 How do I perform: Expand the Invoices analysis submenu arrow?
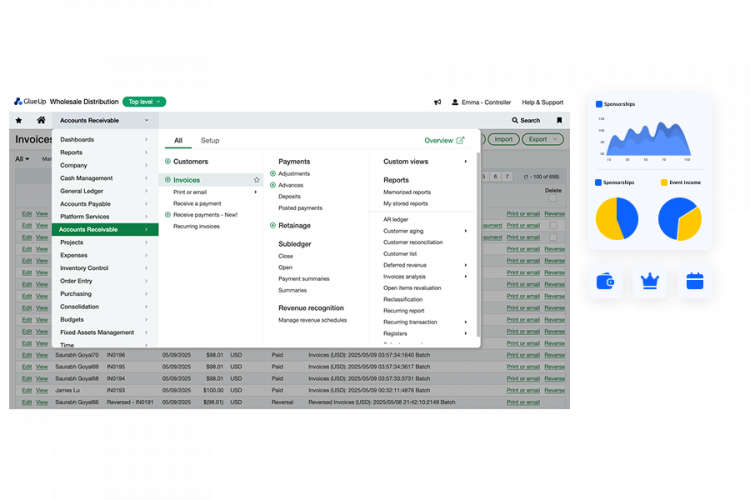pos(465,277)
